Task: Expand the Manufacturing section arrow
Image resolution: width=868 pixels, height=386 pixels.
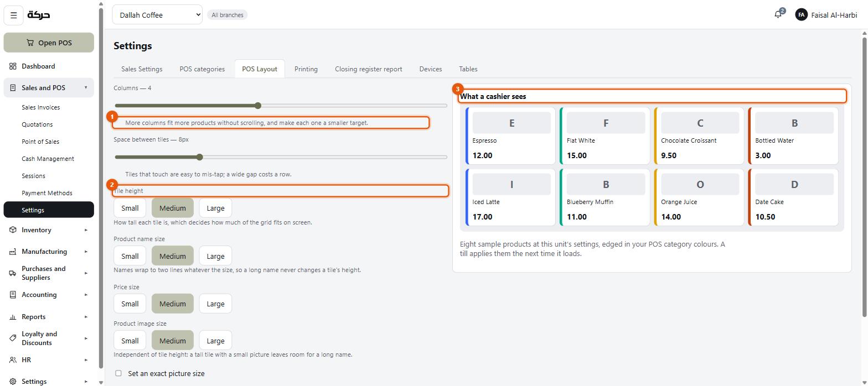Action: point(86,252)
